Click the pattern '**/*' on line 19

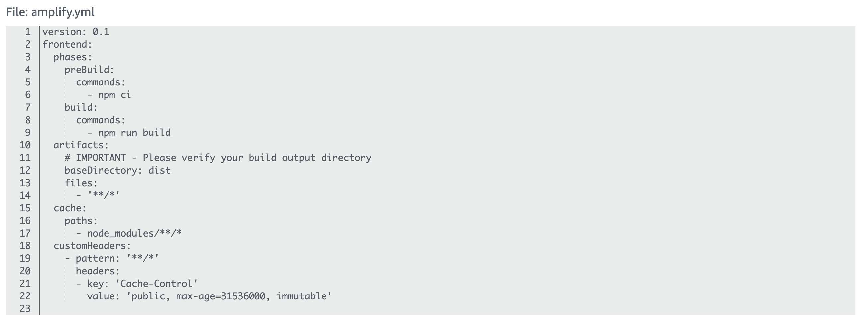pyautogui.click(x=143, y=258)
